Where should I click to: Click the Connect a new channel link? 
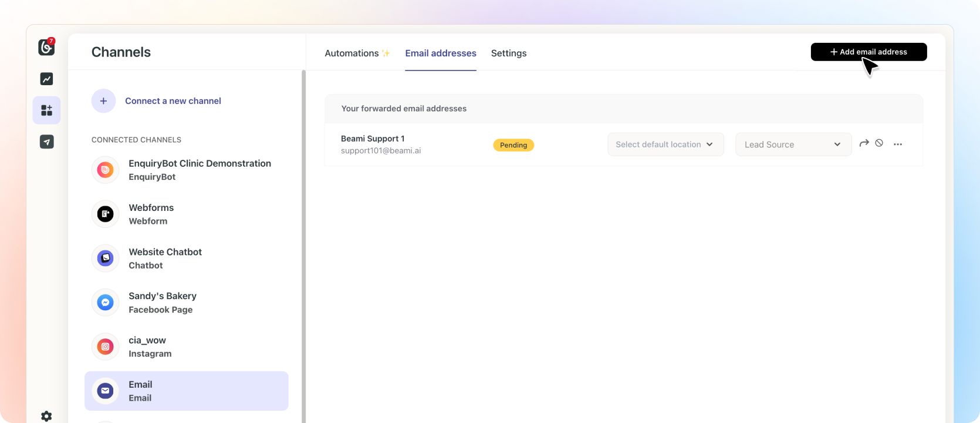[x=173, y=101]
